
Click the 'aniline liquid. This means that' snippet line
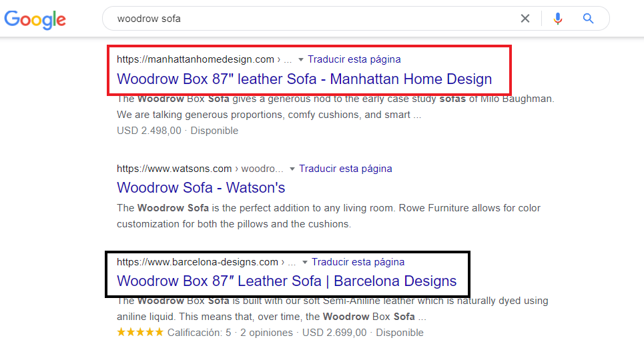pyautogui.click(x=272, y=317)
